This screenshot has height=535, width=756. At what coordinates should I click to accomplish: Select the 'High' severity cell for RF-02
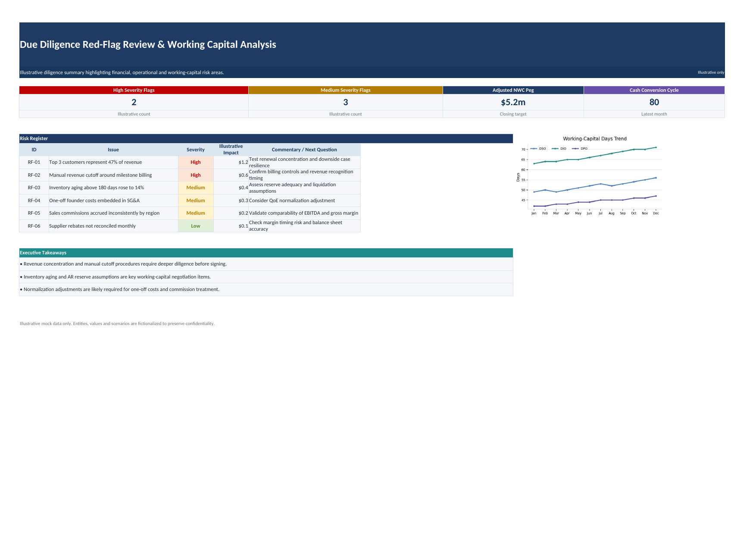(x=196, y=175)
